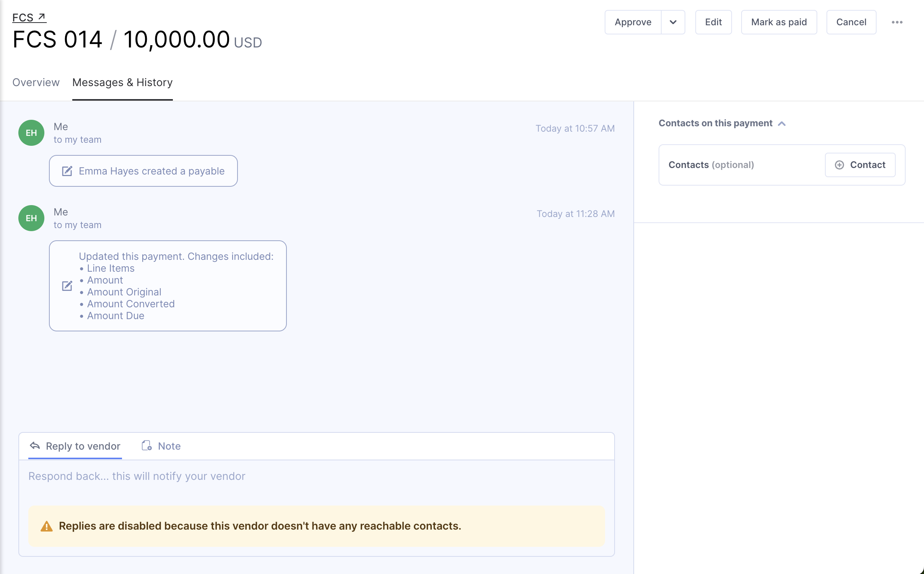924x574 pixels.
Task: Switch to the Overview tab
Action: [36, 82]
